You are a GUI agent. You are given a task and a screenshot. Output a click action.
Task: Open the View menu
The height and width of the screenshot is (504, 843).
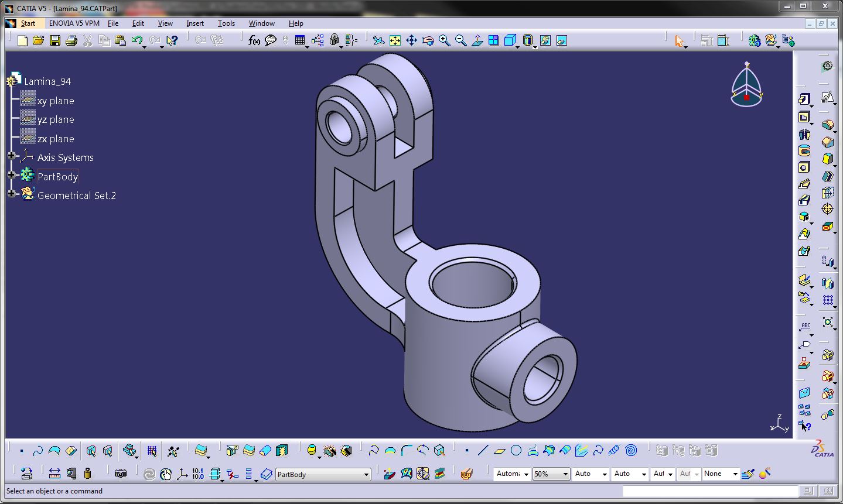point(165,23)
